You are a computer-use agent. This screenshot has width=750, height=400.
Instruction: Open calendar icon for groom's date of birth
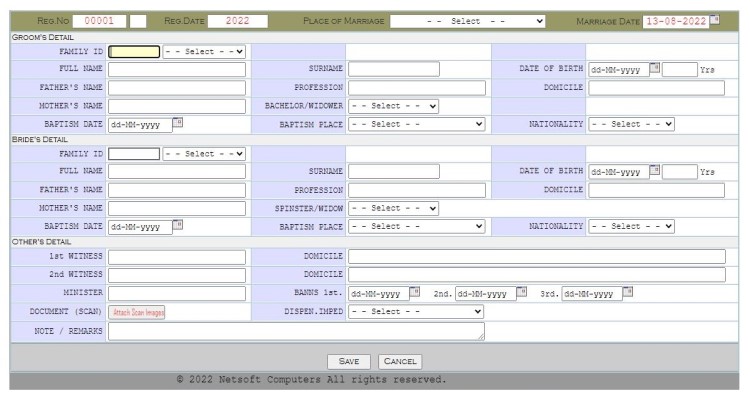[655, 68]
